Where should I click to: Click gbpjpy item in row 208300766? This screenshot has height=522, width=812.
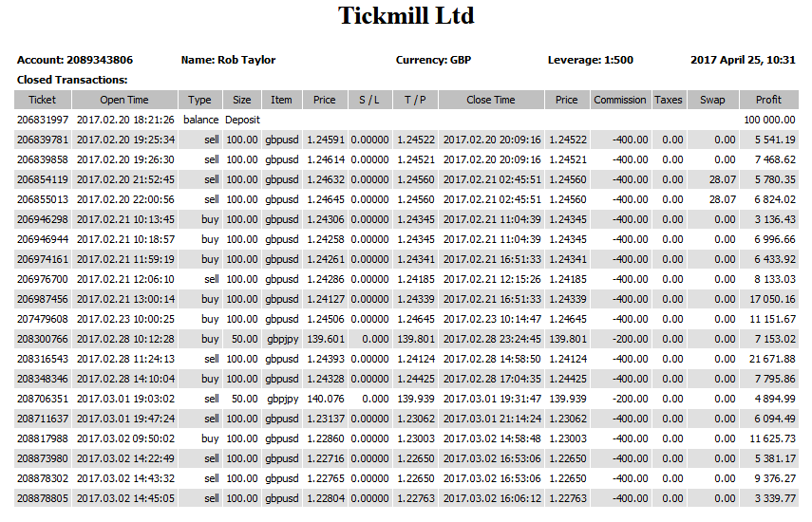[283, 340]
